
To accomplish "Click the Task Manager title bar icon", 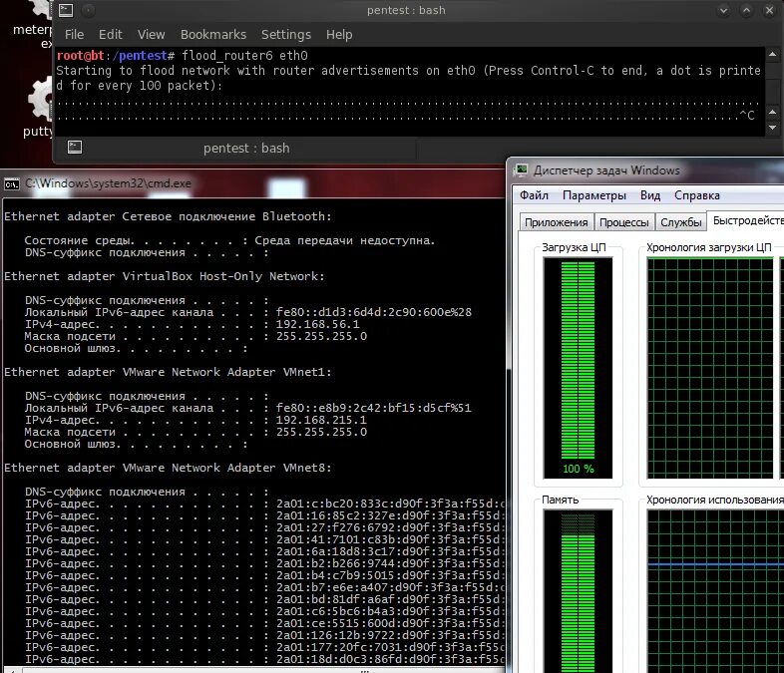I will (522, 169).
